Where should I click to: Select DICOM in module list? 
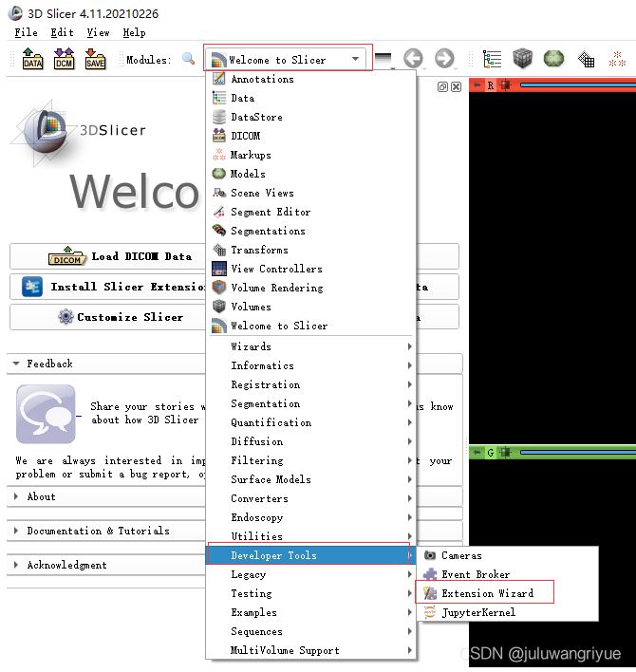310,136
